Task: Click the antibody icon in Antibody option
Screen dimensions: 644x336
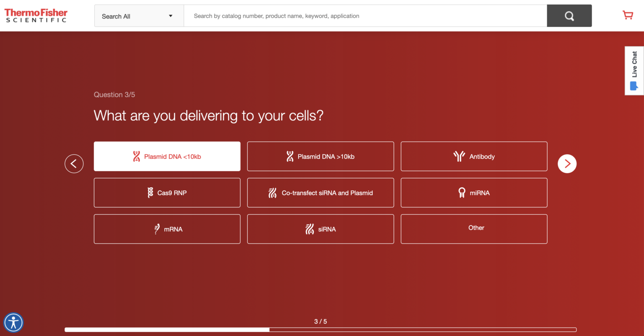Action: (x=459, y=156)
